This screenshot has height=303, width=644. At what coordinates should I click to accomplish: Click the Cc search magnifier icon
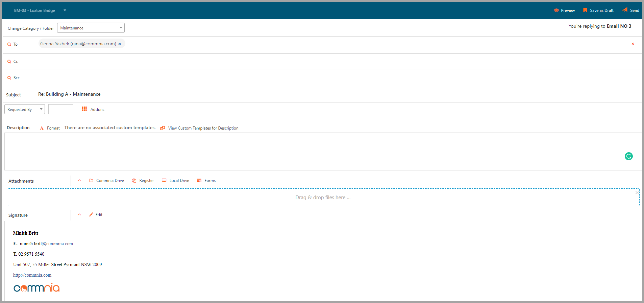[9, 62]
